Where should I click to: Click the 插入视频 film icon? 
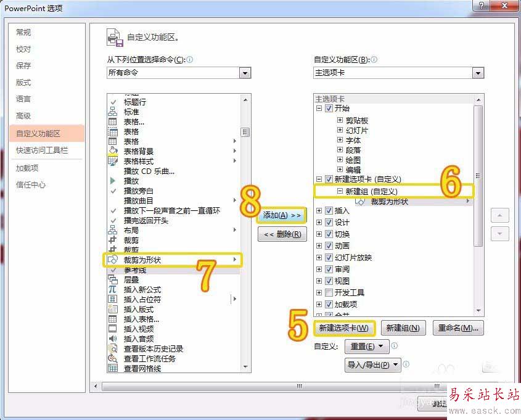point(113,329)
